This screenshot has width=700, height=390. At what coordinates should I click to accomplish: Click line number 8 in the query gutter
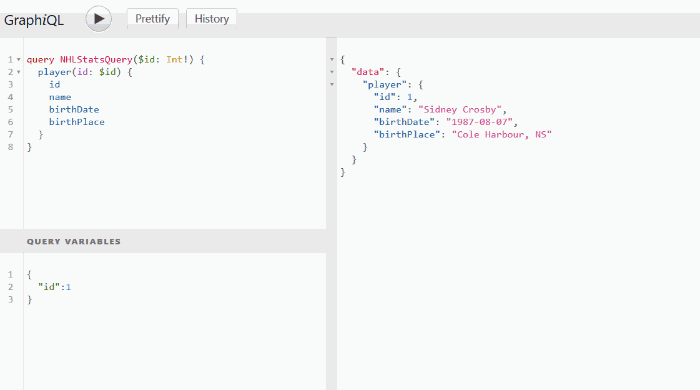pyautogui.click(x=11, y=147)
